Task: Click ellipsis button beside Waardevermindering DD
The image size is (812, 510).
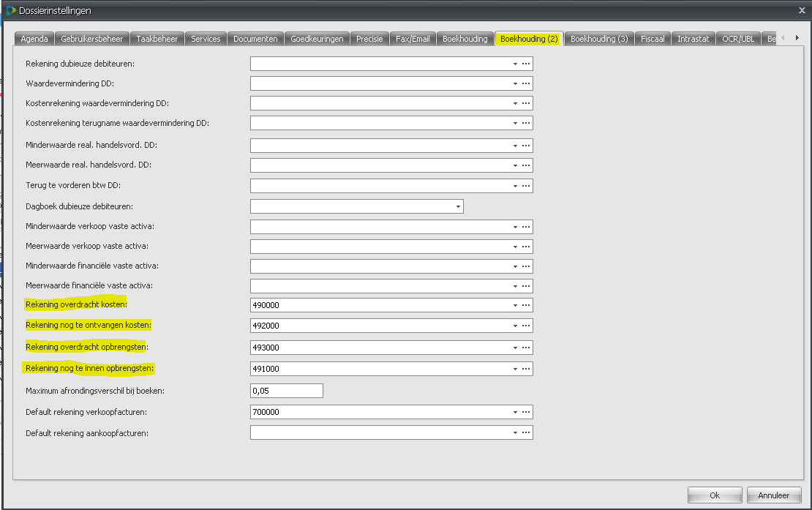Action: (526, 84)
